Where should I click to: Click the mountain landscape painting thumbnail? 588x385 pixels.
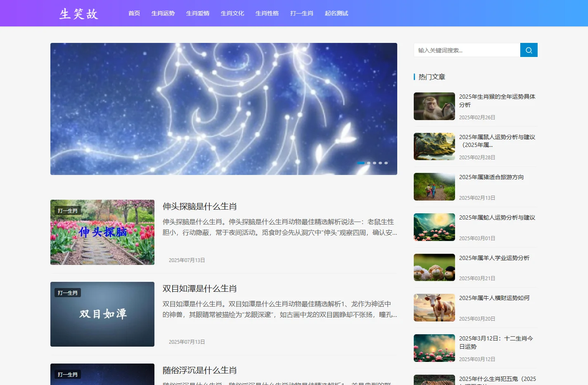tap(434, 146)
